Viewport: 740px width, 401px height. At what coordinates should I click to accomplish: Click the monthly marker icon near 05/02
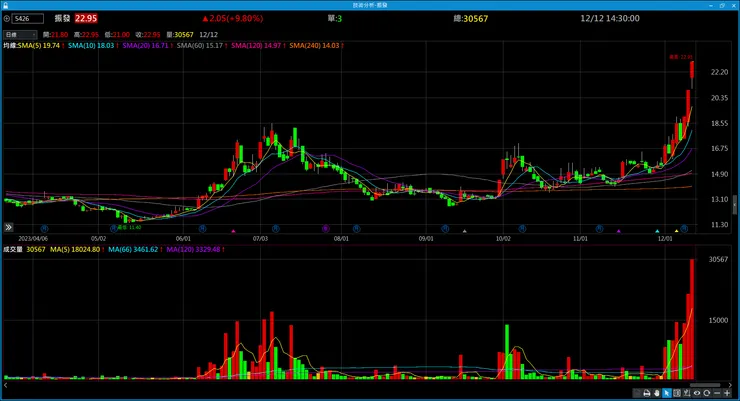[x=113, y=228]
